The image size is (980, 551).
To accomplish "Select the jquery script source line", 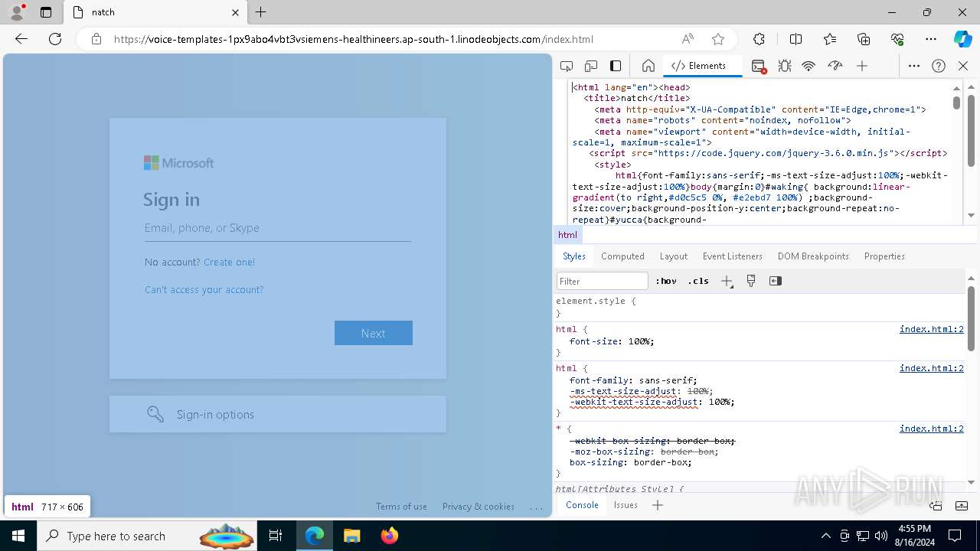I will pyautogui.click(x=768, y=153).
